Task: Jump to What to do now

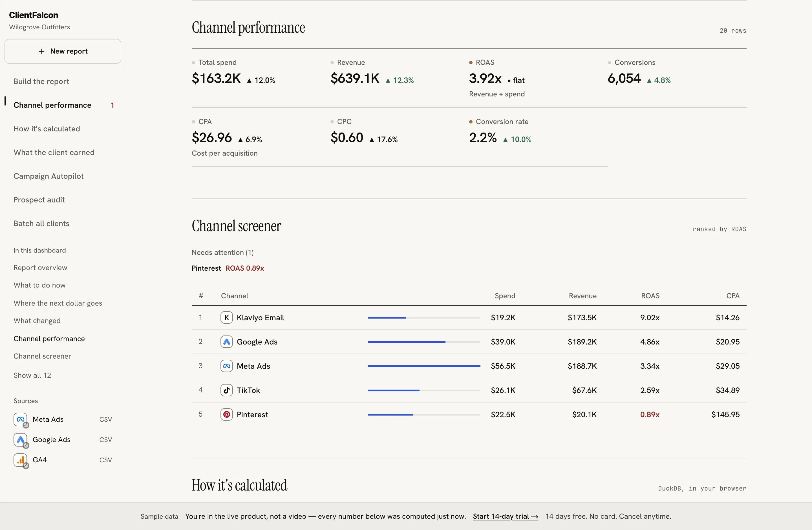Action: pos(39,285)
